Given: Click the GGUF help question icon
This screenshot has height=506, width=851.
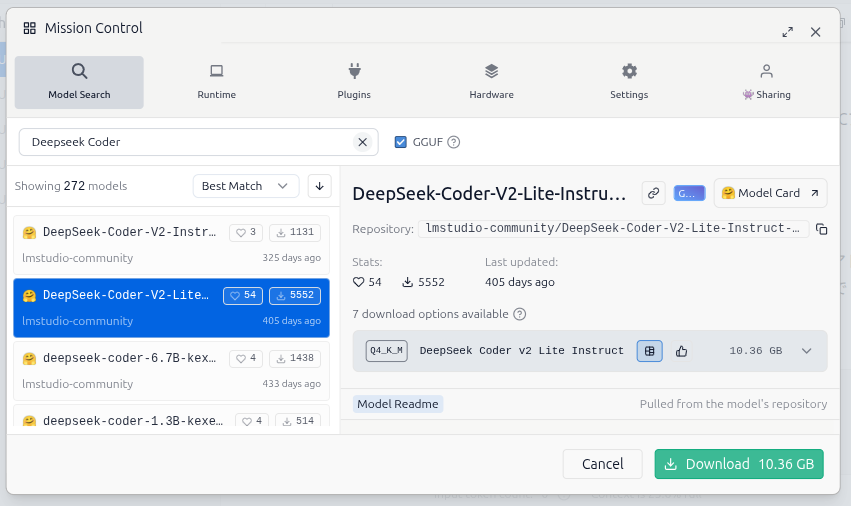Looking at the screenshot, I should tap(454, 142).
